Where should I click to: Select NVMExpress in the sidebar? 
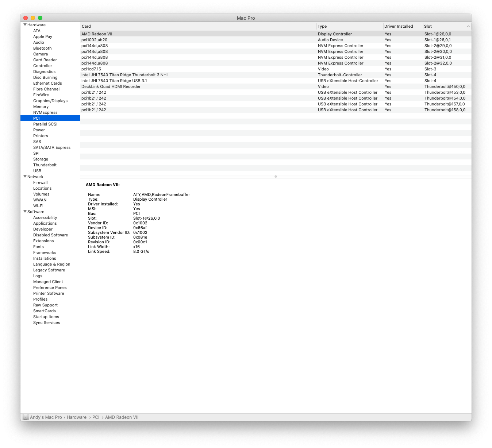pyautogui.click(x=45, y=112)
